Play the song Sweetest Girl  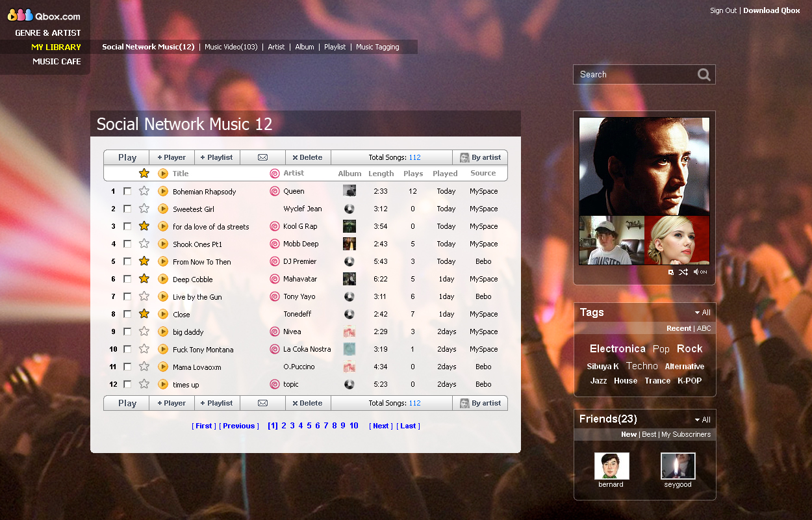pos(163,209)
